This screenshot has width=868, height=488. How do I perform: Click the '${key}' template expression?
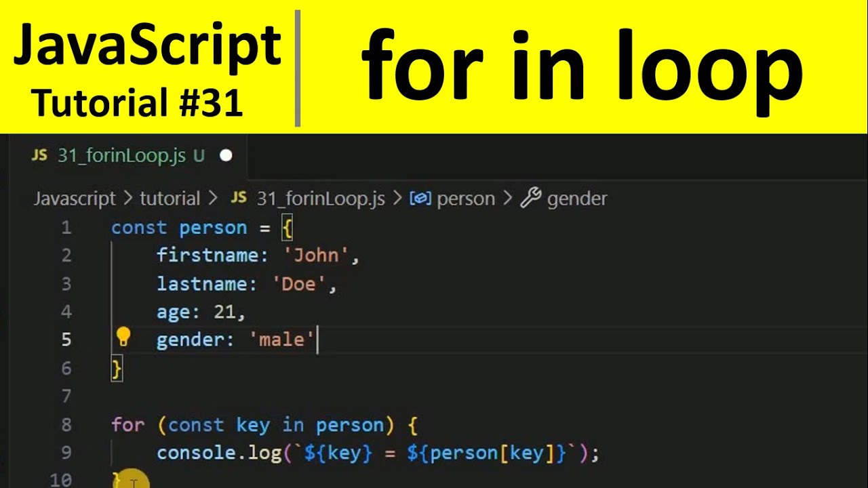coord(338,453)
